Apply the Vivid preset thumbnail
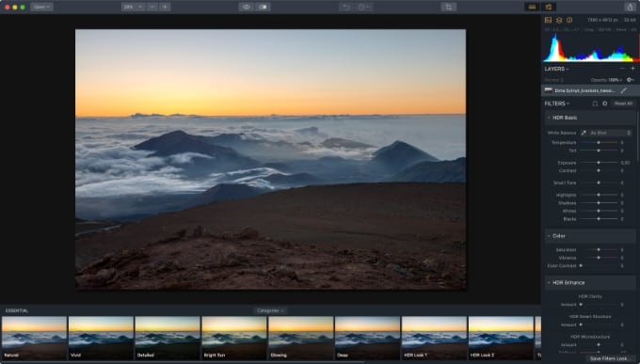Screen dimensions: 640x364 point(101,339)
